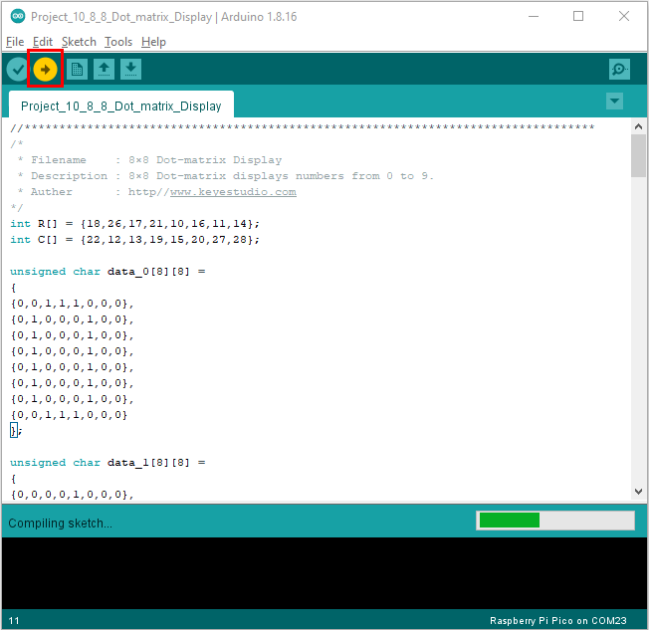Viewport: 650px width, 631px height.
Task: Open the Serial Monitor magnifier icon
Action: 619,69
